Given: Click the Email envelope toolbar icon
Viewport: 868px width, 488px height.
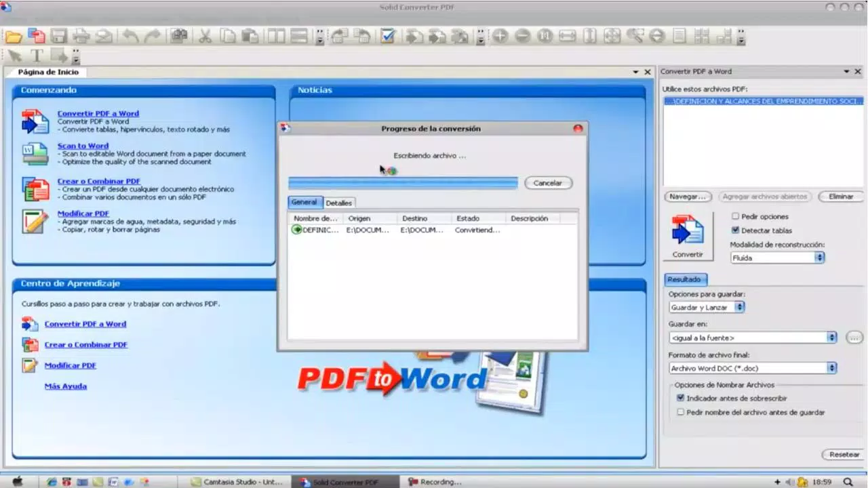Looking at the screenshot, I should [103, 36].
